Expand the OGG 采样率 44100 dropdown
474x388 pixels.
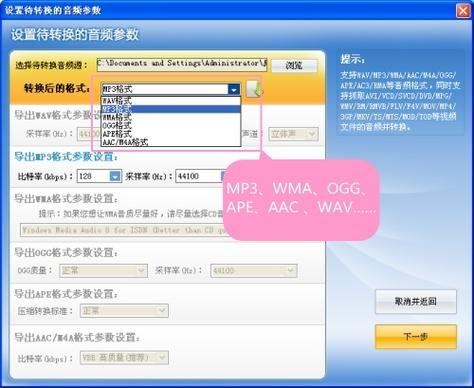[291, 270]
